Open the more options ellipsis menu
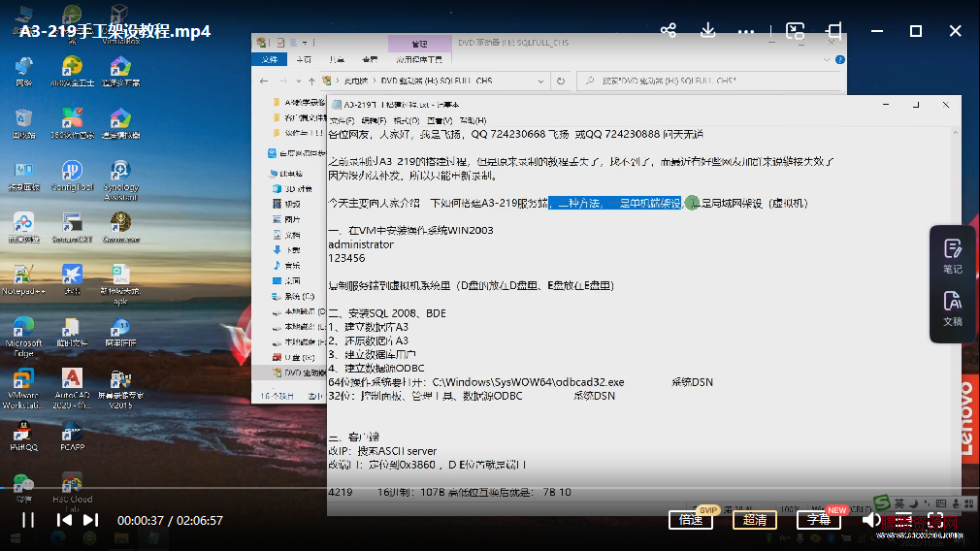980x551 pixels. point(745,31)
